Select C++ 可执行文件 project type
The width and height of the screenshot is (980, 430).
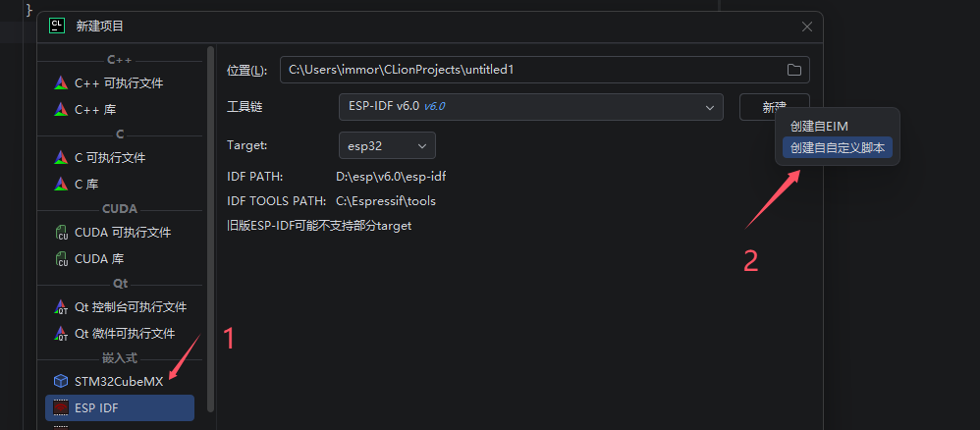pyautogui.click(x=120, y=83)
